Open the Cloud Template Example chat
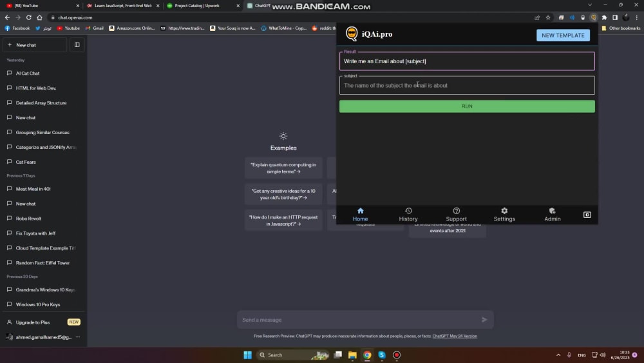This screenshot has width=644, height=363. point(43,248)
